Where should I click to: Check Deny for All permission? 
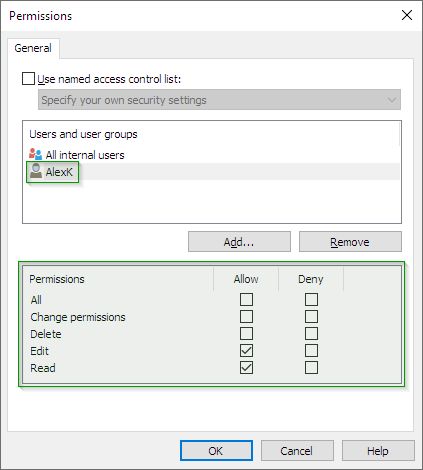point(311,299)
